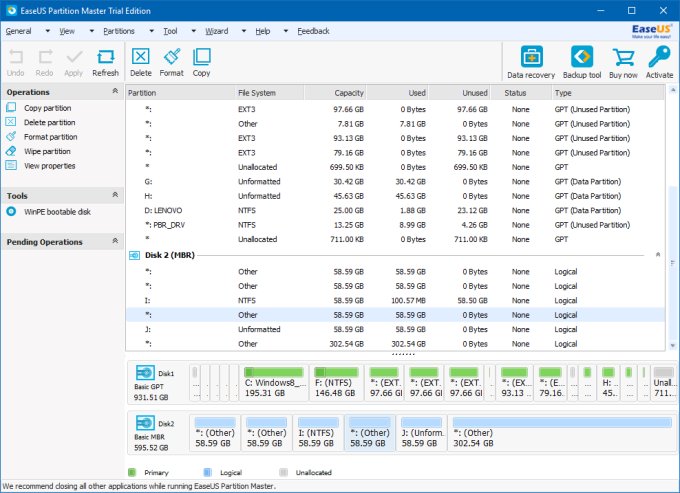Click the Capacity column header
680x493 pixels.
point(348,93)
